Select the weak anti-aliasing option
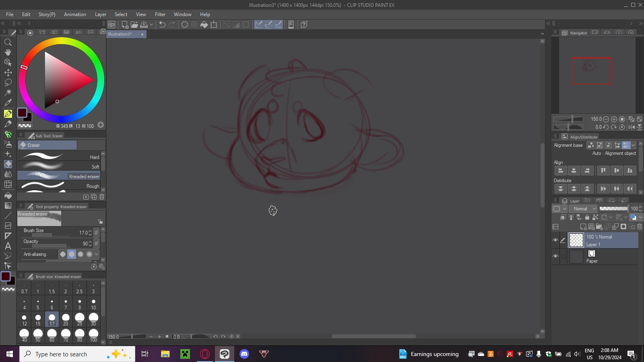The height and width of the screenshot is (362, 644). pos(72,254)
